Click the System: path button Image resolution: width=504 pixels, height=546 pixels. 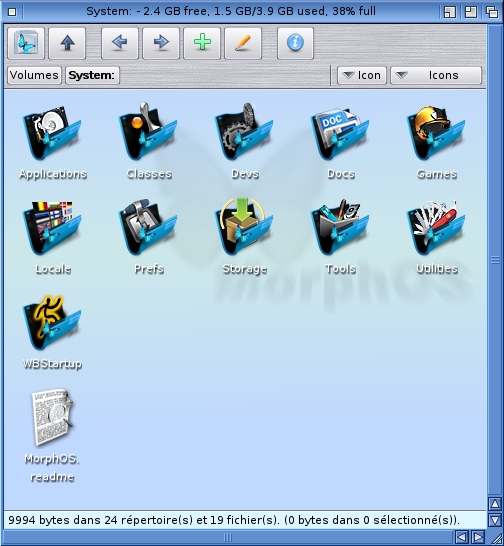[92, 75]
